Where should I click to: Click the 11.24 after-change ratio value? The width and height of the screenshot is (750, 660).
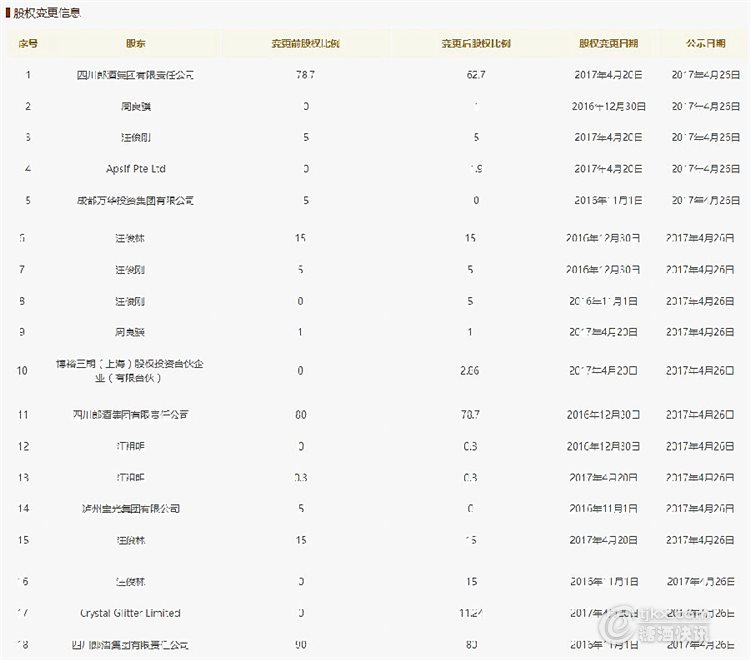[471, 613]
